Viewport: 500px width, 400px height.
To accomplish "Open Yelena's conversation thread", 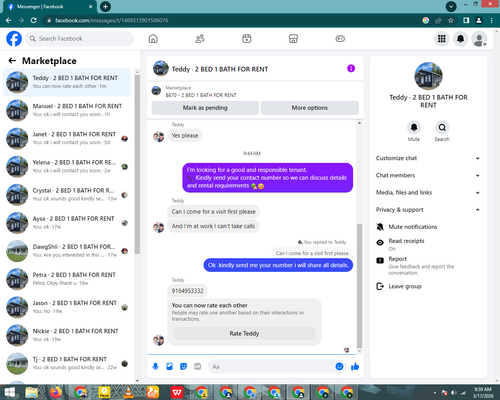I will [67, 166].
